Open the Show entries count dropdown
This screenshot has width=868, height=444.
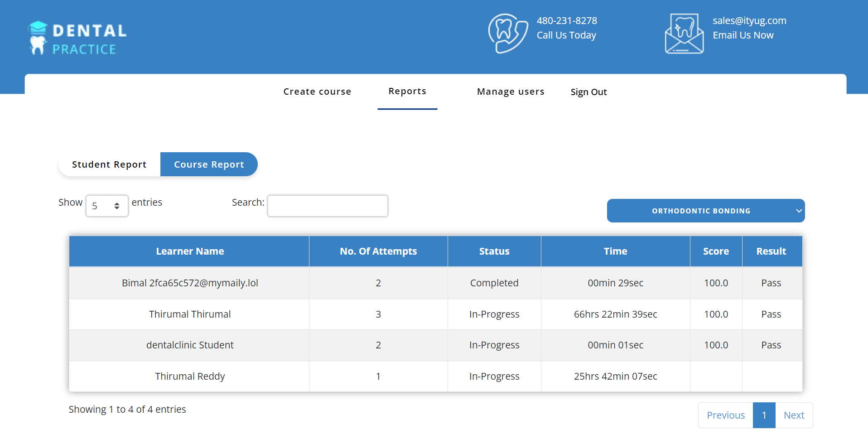point(107,206)
